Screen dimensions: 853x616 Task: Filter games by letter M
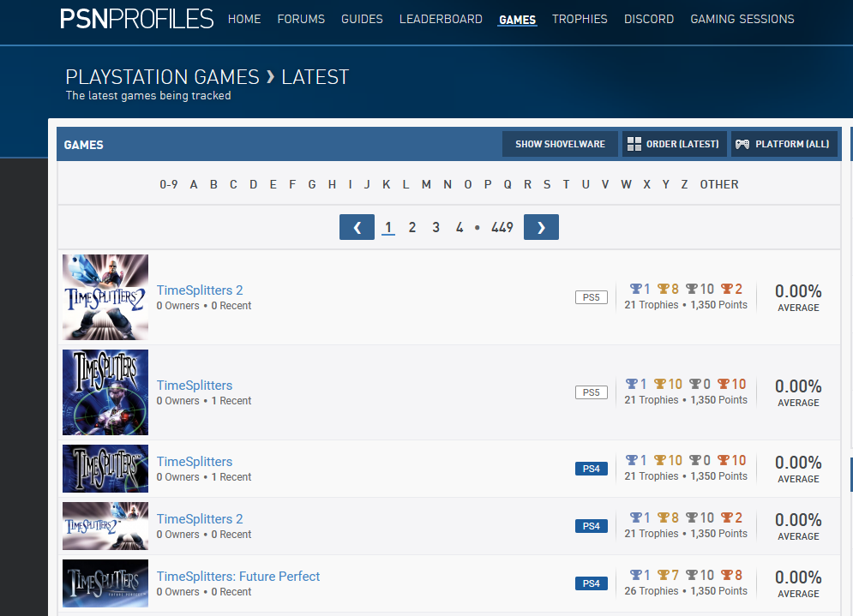[426, 184]
